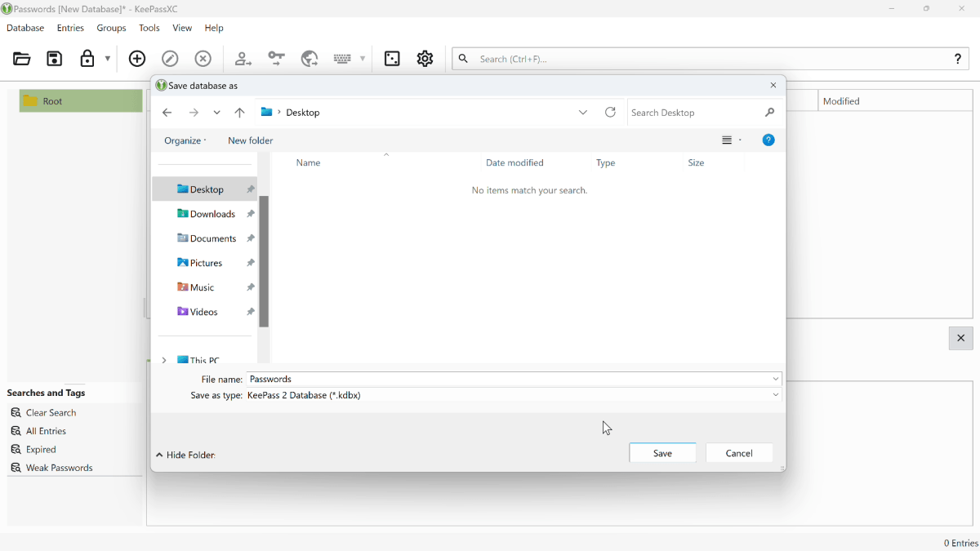Collapse the folder pane via Hide Folders

point(186,455)
